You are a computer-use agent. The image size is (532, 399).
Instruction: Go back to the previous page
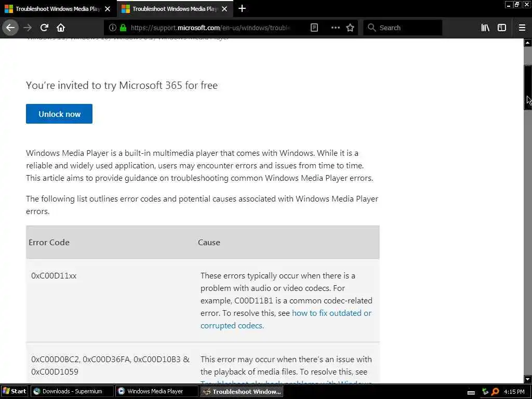coord(10,28)
